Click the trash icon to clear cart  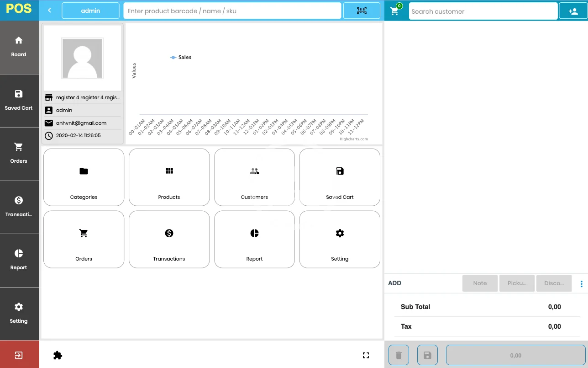tap(399, 355)
